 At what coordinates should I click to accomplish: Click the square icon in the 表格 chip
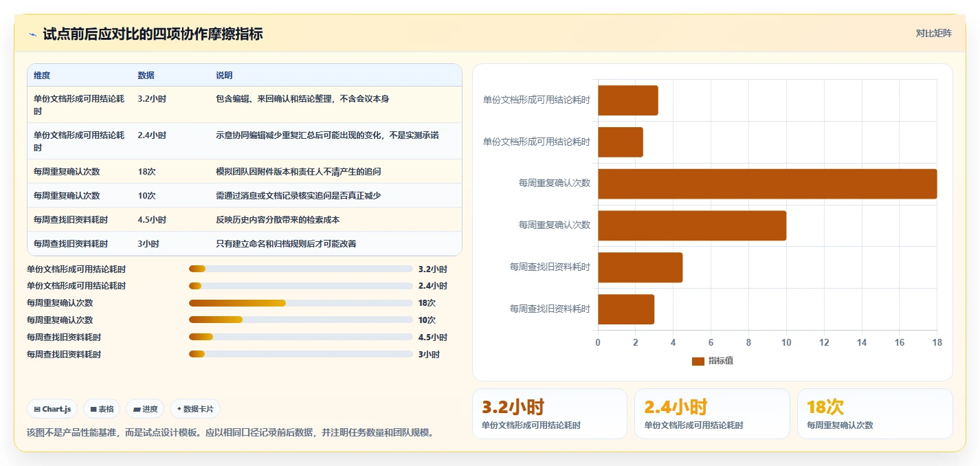tap(93, 409)
